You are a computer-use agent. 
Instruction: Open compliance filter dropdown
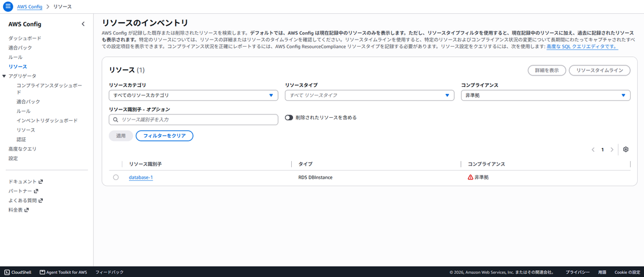pyautogui.click(x=546, y=95)
